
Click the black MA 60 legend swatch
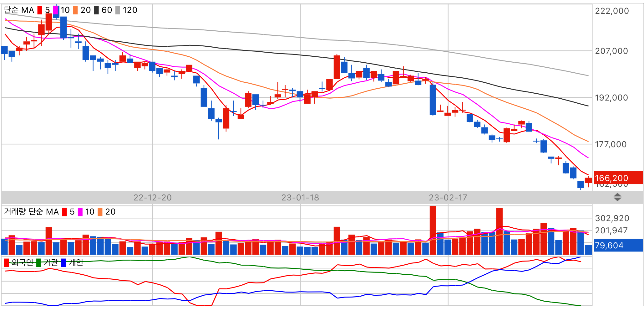(x=96, y=10)
